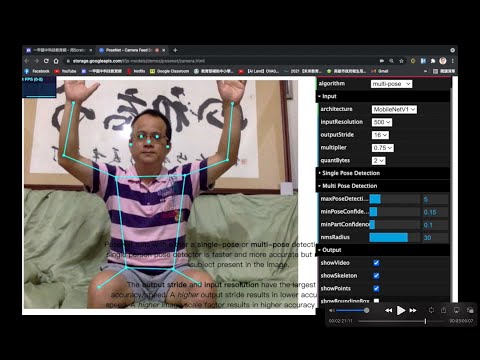Screen dimensions: 480x360
Task: Click the browser reload icon
Action: [46, 61]
